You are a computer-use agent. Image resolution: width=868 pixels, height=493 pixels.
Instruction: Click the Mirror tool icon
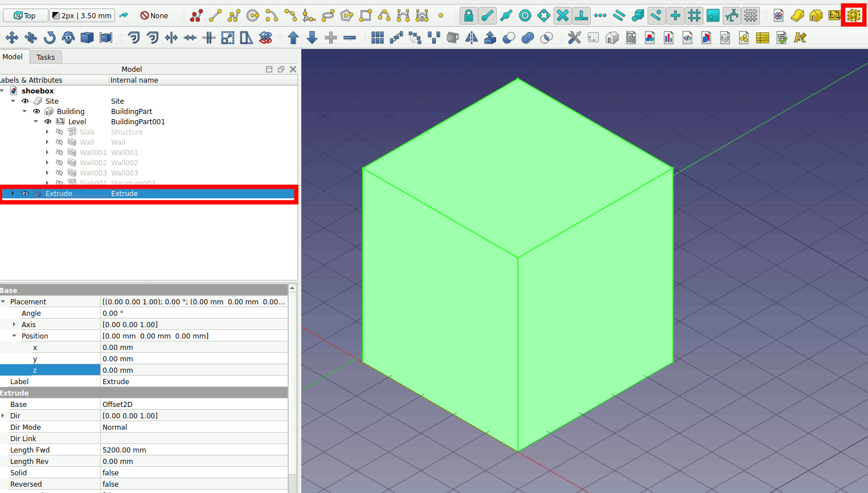coord(472,38)
